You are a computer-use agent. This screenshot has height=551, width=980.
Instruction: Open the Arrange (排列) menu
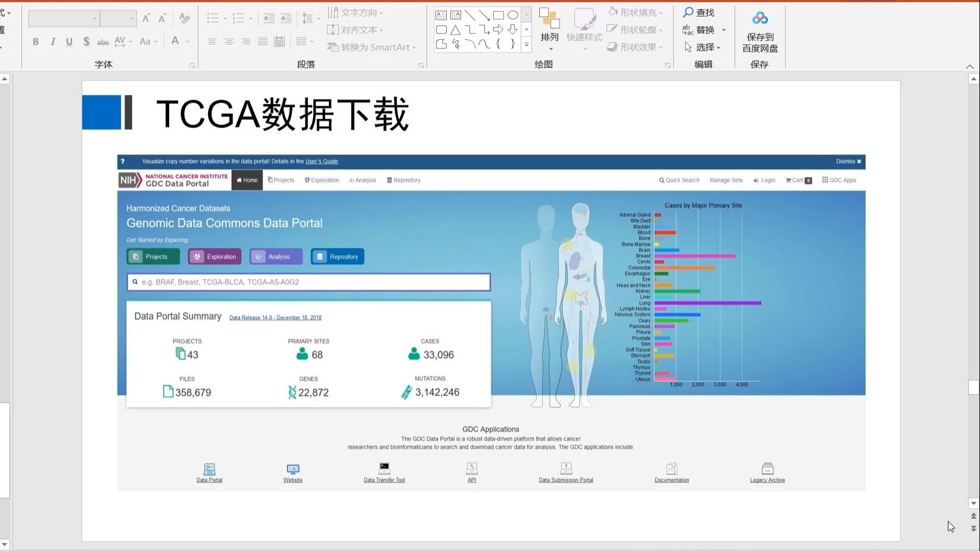pos(549,30)
